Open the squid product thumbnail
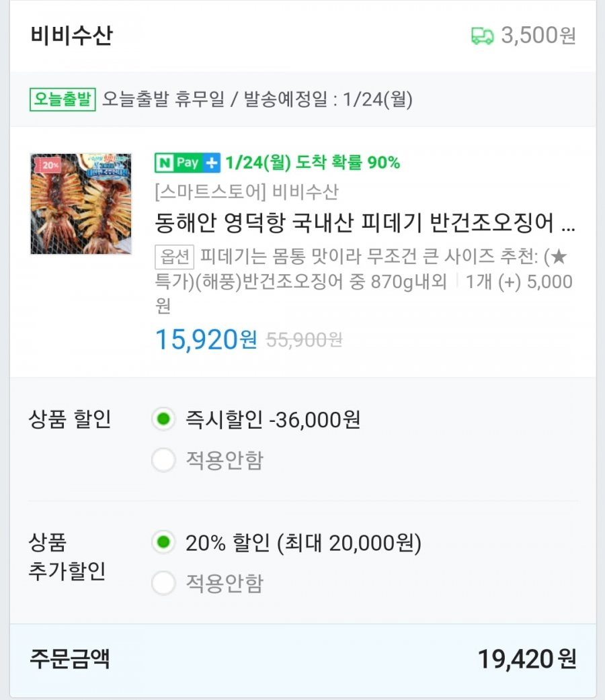This screenshot has height=700, width=605. tap(81, 204)
